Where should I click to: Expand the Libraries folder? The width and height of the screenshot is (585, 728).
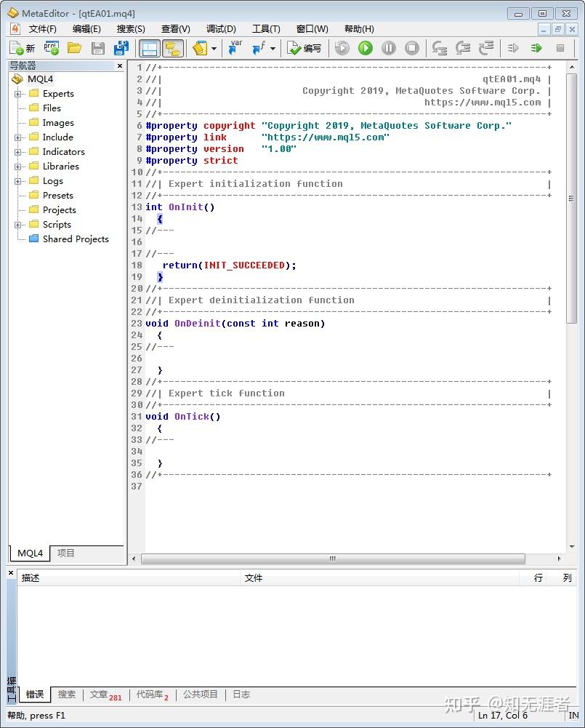(x=17, y=167)
